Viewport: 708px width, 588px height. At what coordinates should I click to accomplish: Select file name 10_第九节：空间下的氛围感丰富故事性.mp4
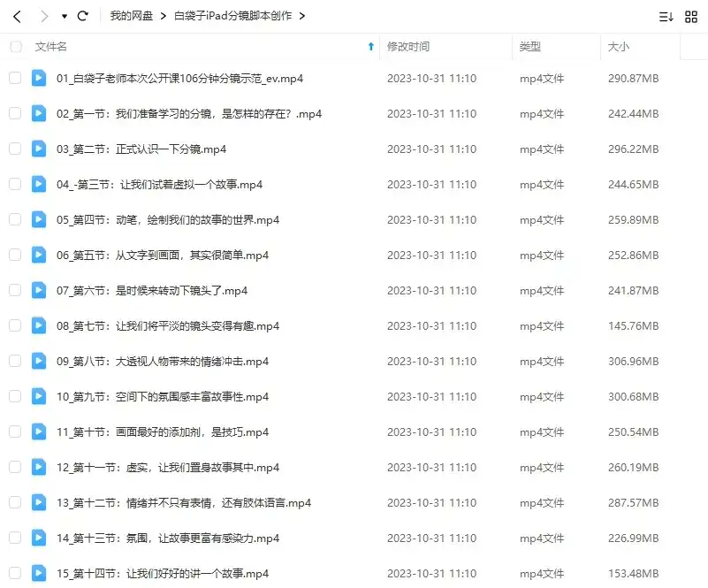163,396
